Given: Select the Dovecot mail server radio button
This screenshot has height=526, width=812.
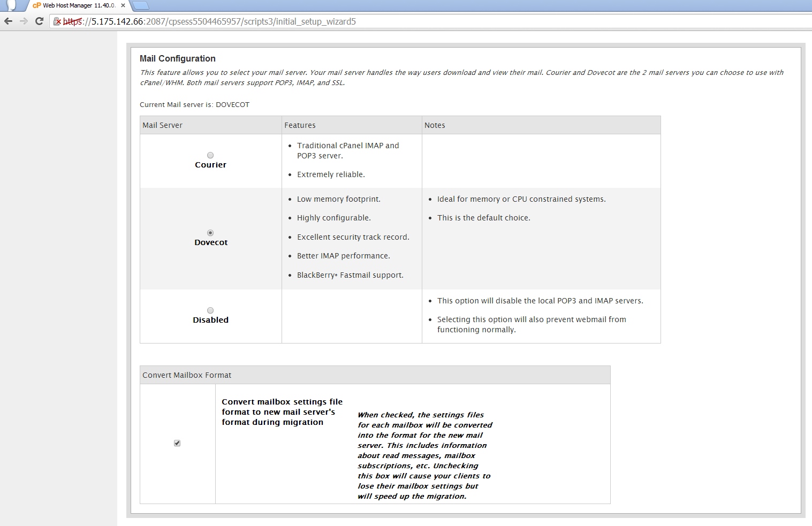Looking at the screenshot, I should (210, 233).
